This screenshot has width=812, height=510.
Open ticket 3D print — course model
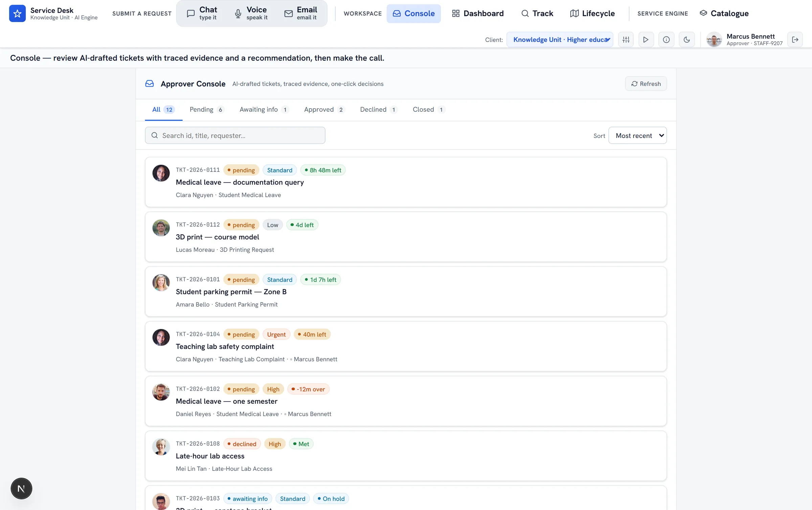[x=406, y=237]
